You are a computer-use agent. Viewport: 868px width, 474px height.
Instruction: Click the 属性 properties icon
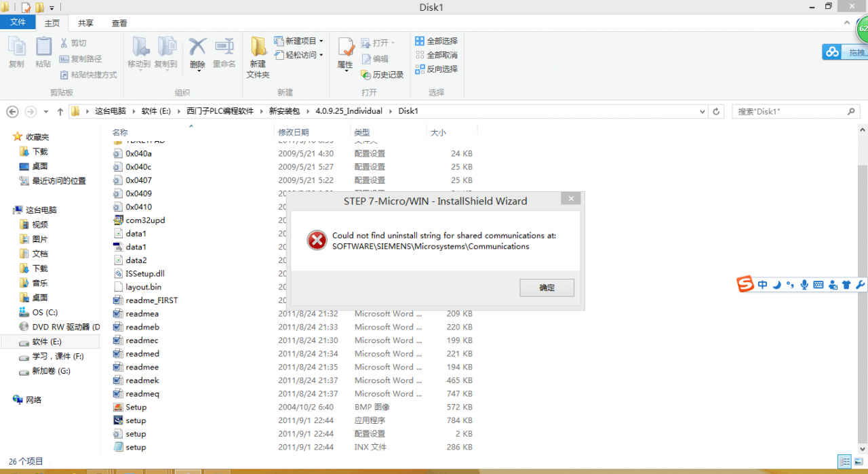click(345, 52)
